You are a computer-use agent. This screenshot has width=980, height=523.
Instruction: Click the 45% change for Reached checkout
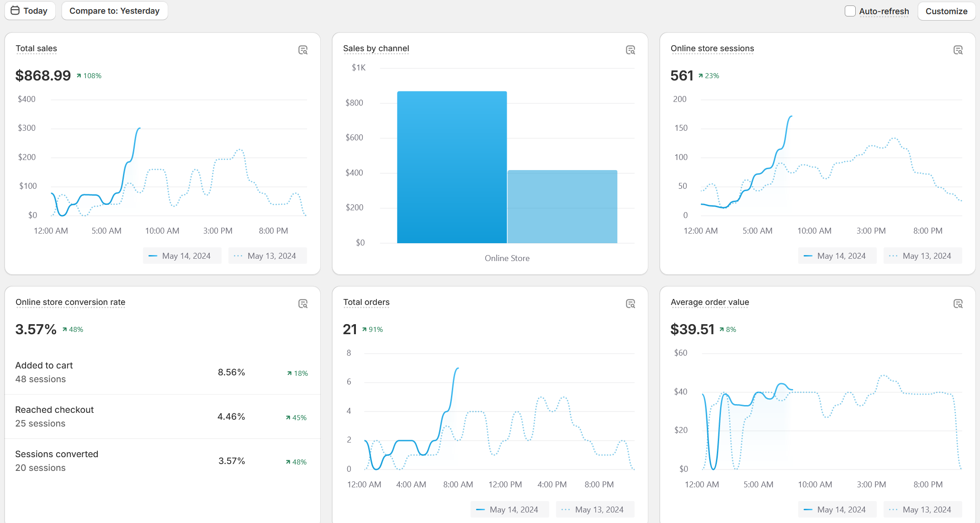tap(296, 418)
